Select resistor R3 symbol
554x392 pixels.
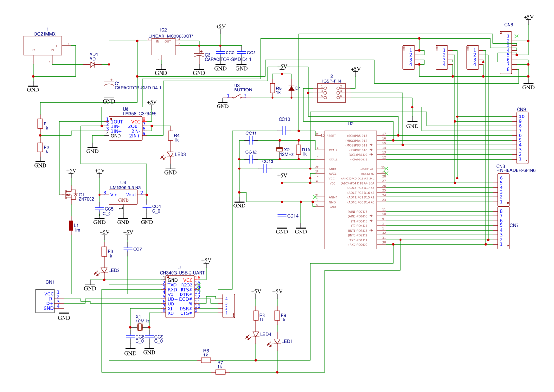[104, 251]
